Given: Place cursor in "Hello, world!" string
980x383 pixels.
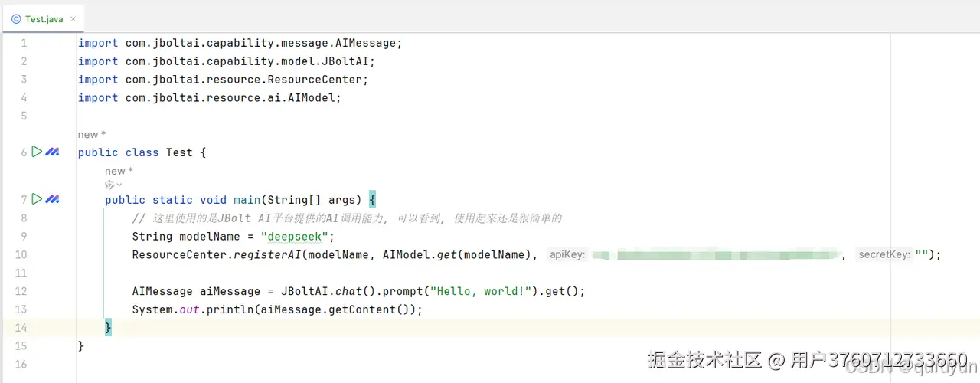Looking at the screenshot, I should (480, 292).
